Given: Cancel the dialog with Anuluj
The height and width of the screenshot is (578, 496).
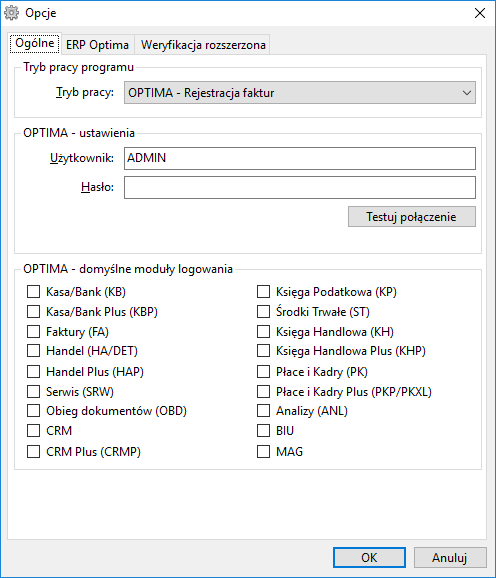Looking at the screenshot, I should [x=450, y=557].
